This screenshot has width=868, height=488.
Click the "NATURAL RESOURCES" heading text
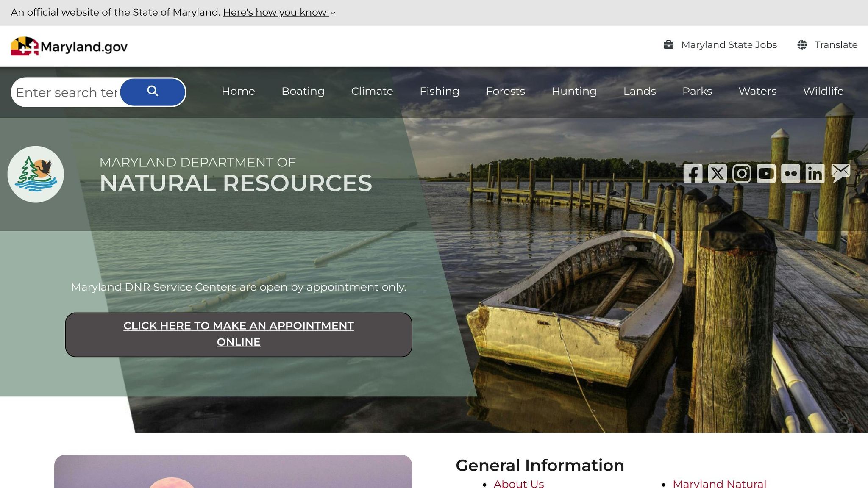236,183
